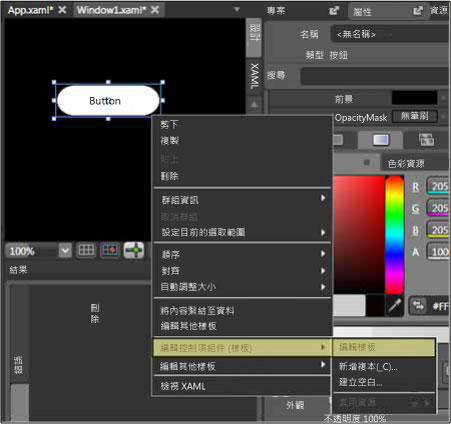Screen dimensions: 451x425
Task: Select 編輯樣板 in the submenu
Action: click(384, 347)
